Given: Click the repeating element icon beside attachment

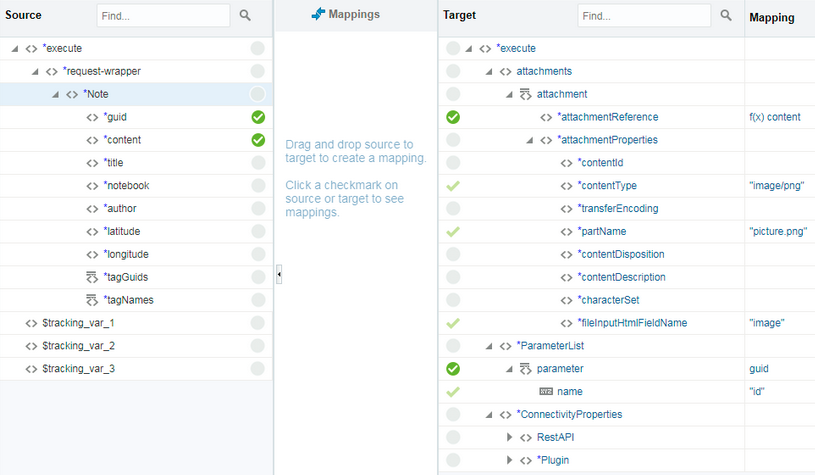Looking at the screenshot, I should pyautogui.click(x=526, y=94).
